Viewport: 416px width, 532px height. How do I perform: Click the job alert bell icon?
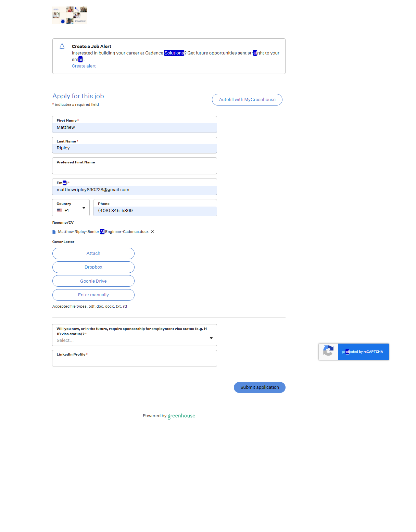click(62, 47)
